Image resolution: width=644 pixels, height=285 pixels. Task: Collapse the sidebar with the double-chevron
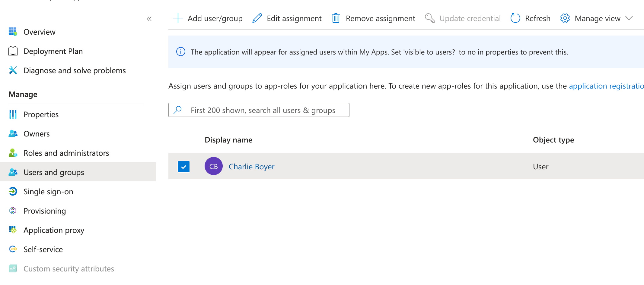coord(149,18)
